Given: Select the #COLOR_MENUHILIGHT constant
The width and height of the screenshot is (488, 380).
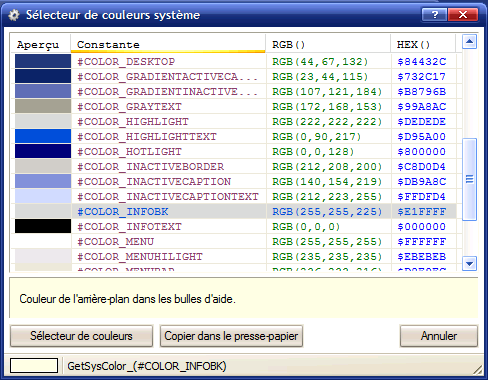Looking at the screenshot, I should pos(140,257).
